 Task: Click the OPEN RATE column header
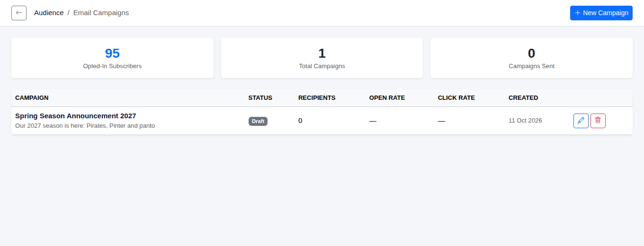[x=387, y=98]
